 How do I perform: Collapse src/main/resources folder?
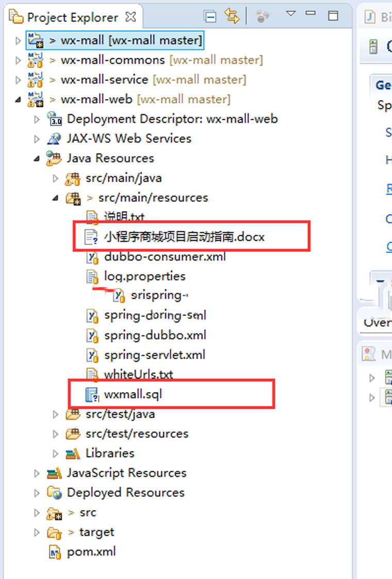55,198
